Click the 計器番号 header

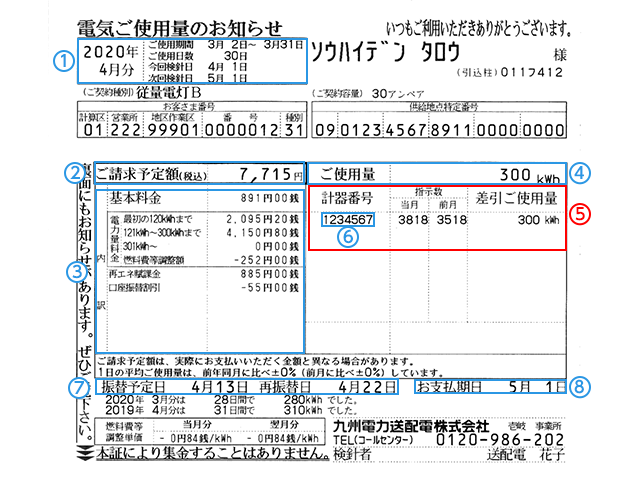tap(347, 199)
